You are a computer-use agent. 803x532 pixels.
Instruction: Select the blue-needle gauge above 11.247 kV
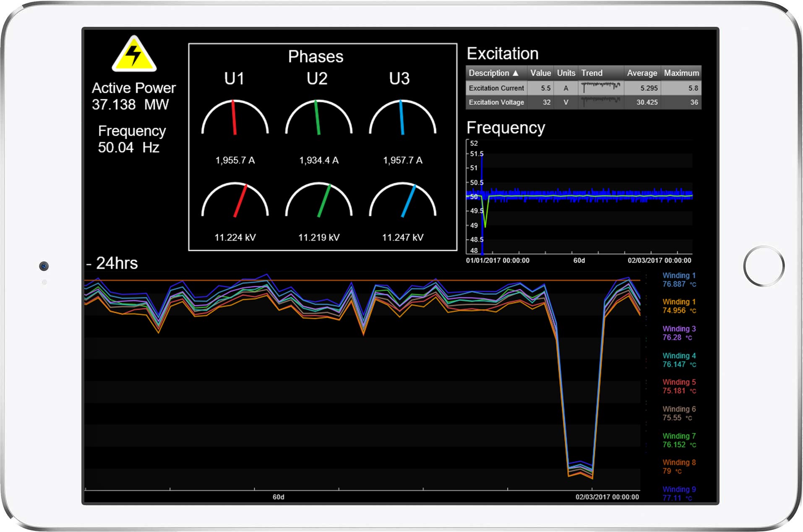click(x=403, y=200)
